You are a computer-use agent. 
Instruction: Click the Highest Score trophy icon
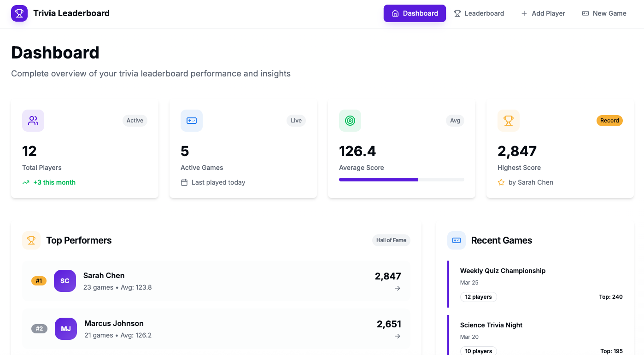[x=509, y=121]
